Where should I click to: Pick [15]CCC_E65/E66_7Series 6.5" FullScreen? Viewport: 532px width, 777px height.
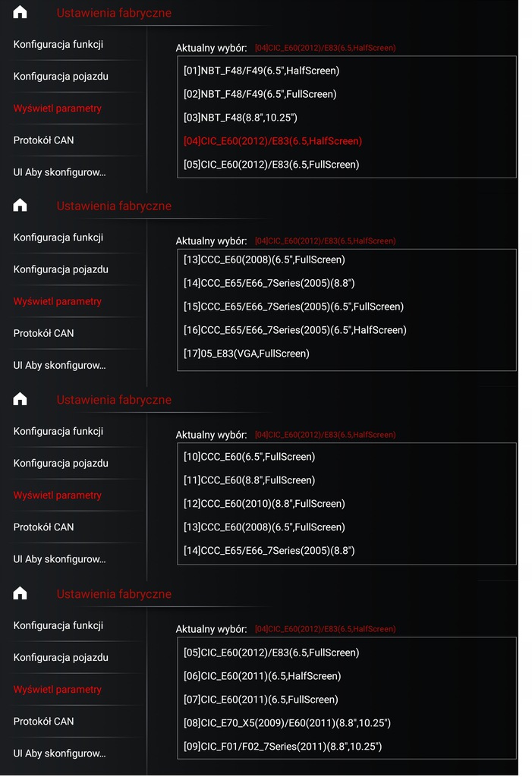(x=293, y=307)
